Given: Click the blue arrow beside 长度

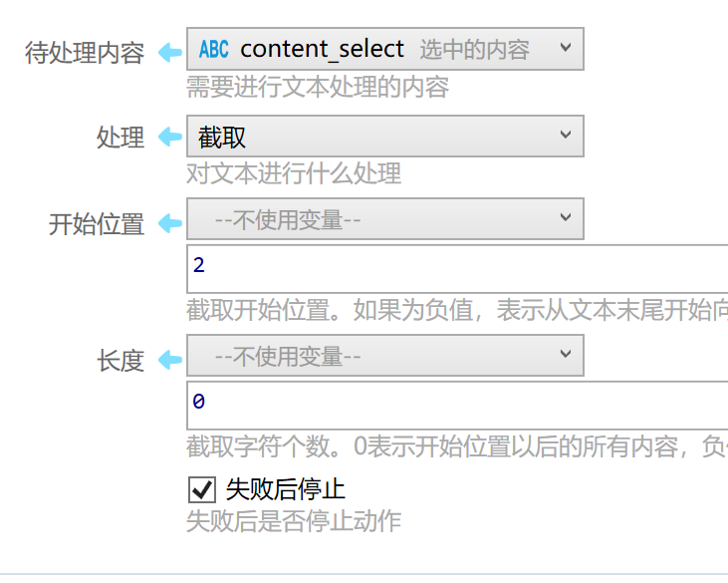Looking at the screenshot, I should coord(170,360).
